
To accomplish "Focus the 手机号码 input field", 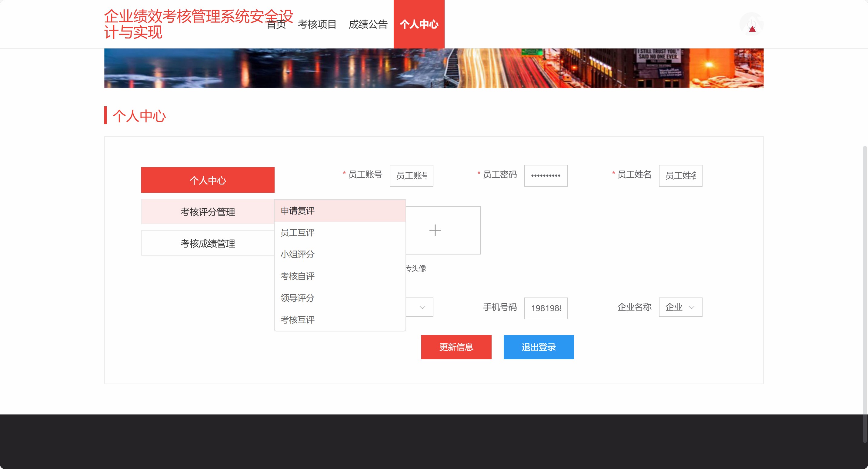I will pyautogui.click(x=546, y=308).
